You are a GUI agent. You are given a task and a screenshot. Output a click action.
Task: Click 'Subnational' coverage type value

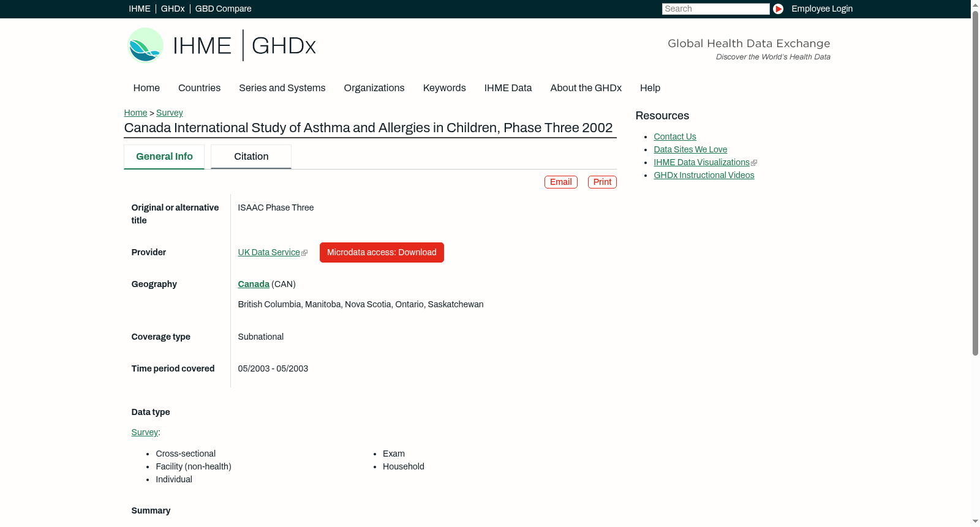[x=260, y=337]
